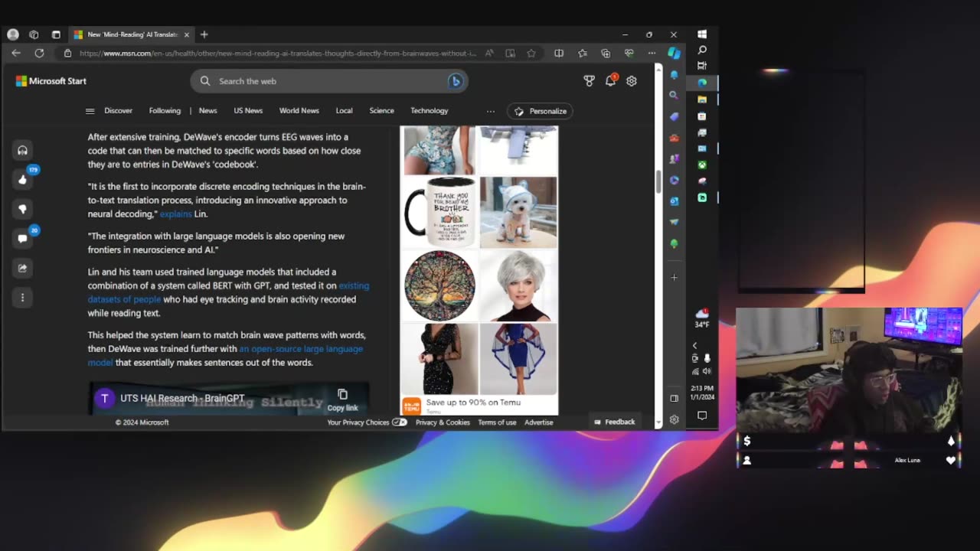Open Search in the Edge sidebar
This screenshot has height=551, width=980.
pos(674,96)
